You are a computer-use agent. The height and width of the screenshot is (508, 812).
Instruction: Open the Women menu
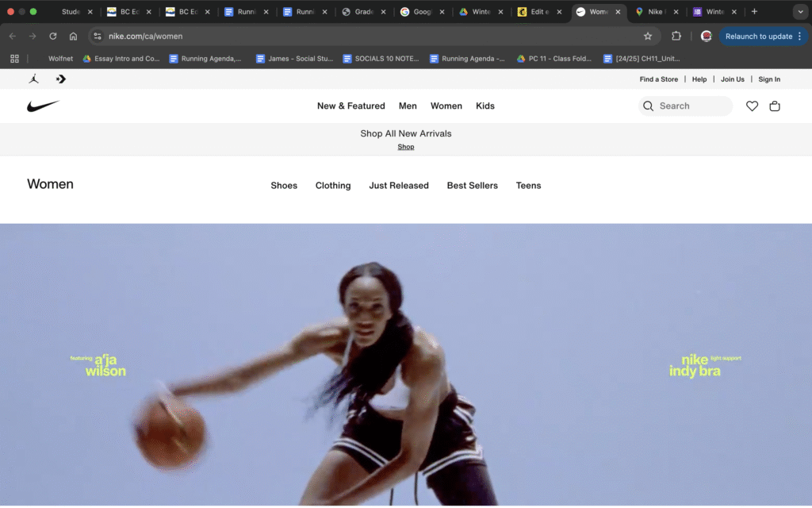(446, 106)
